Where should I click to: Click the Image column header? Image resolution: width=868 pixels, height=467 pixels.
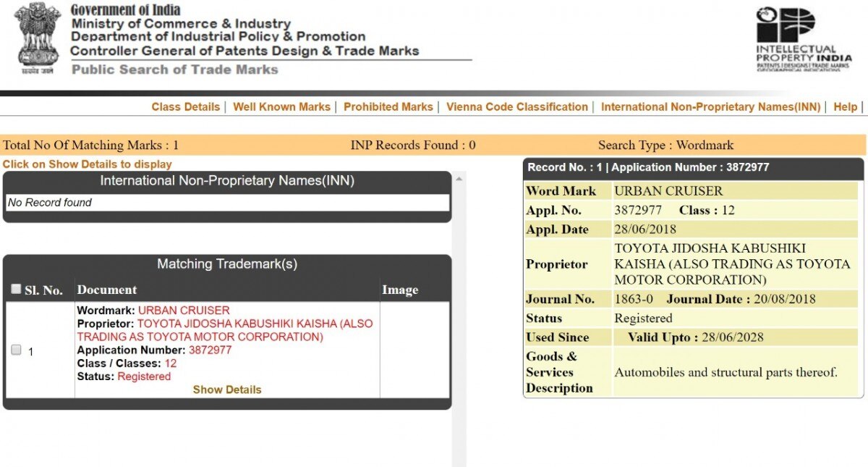(x=400, y=290)
